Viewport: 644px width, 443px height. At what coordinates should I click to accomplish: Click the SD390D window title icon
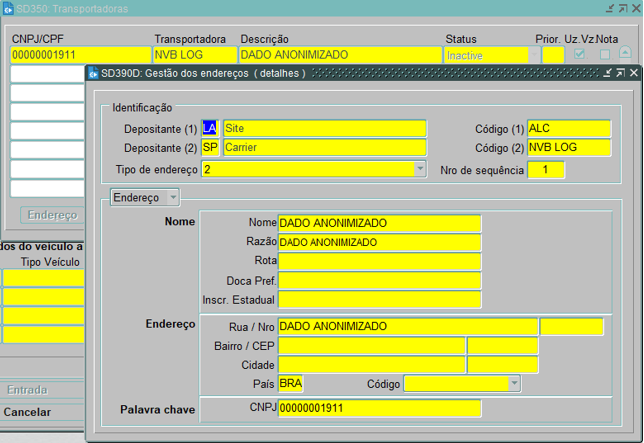93,73
